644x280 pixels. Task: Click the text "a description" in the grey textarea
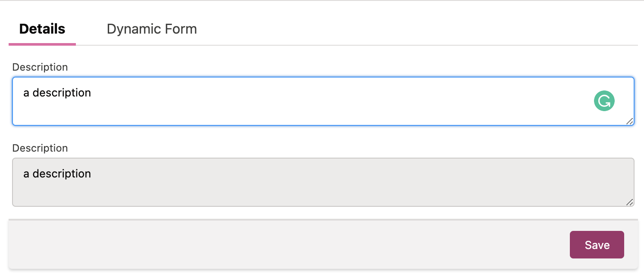pos(57,174)
